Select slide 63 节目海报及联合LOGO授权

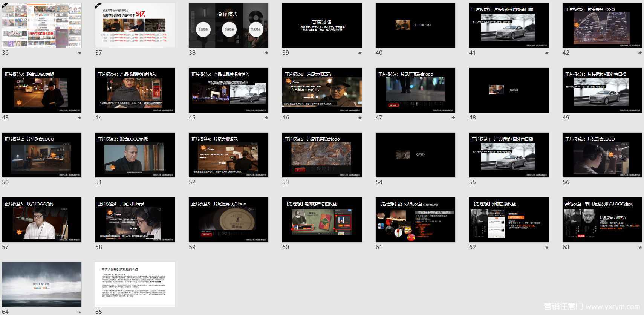pos(602,220)
